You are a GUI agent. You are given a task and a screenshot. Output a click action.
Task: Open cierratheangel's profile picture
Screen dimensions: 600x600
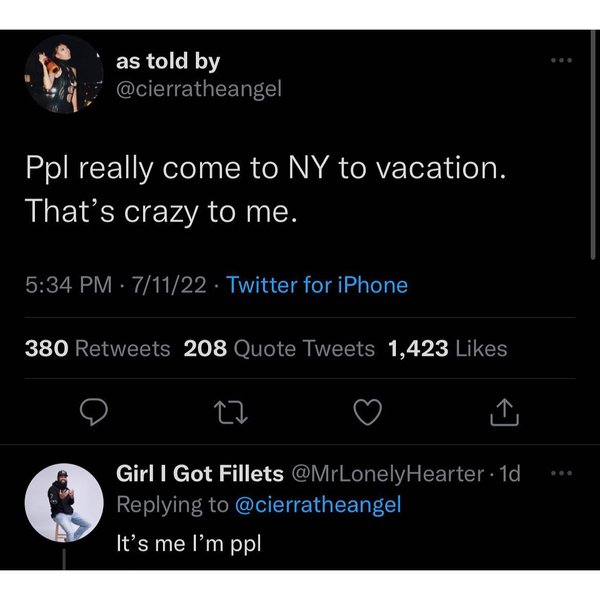click(62, 72)
